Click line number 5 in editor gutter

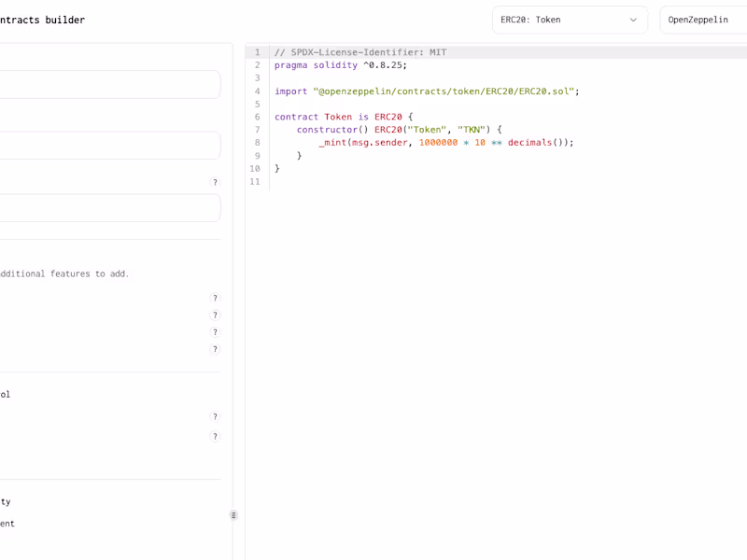tap(258, 105)
